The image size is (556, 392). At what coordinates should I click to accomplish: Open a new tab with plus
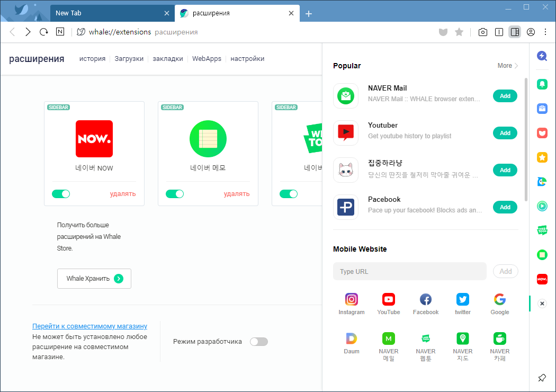coord(309,13)
